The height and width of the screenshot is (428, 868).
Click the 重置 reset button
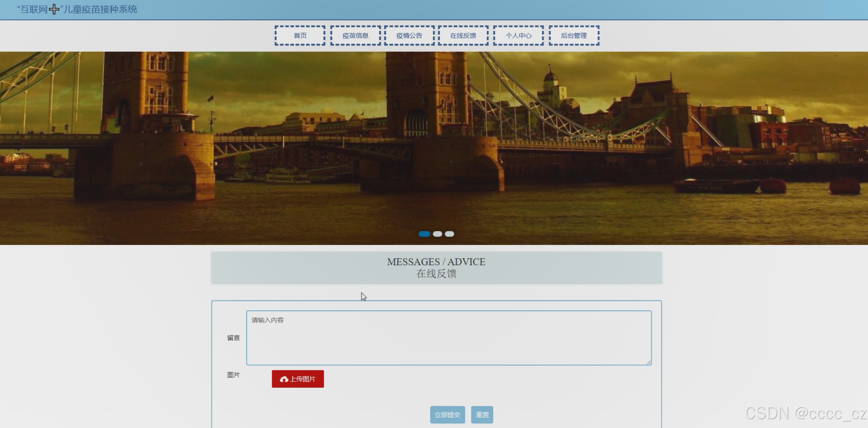482,415
